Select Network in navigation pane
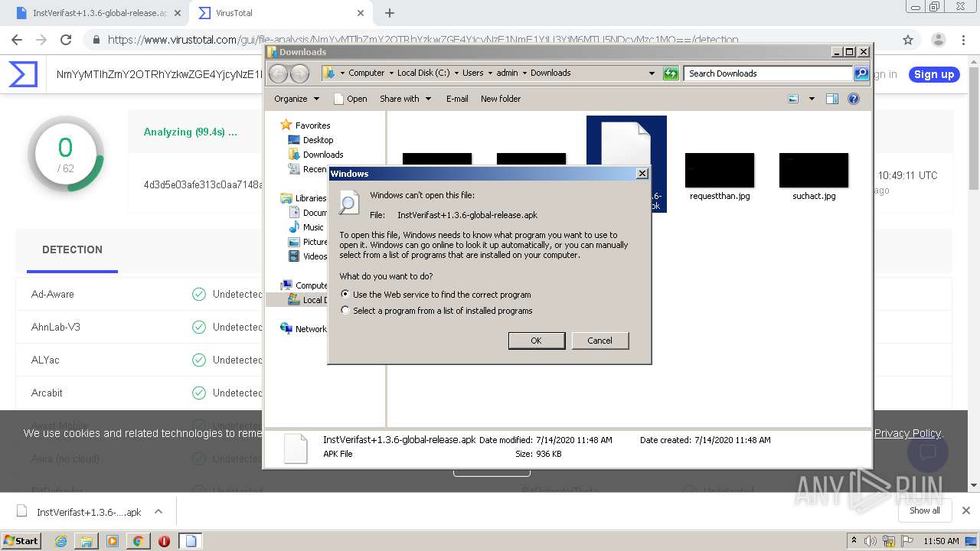The height and width of the screenshot is (551, 980). [311, 329]
